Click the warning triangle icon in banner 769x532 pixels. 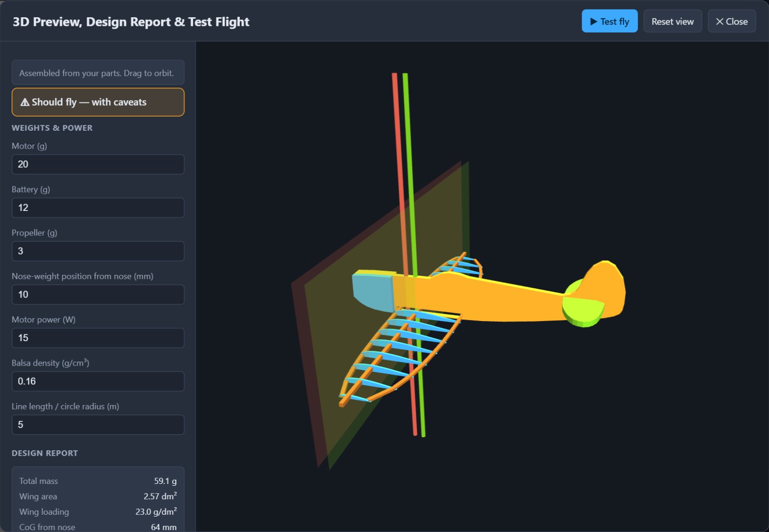tap(25, 102)
